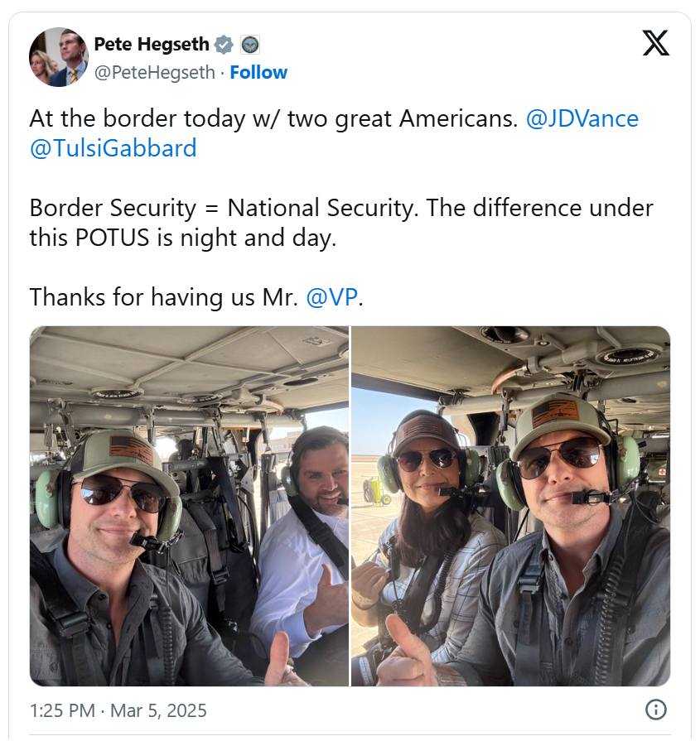Click the government affiliation seal badge
Viewport: 700px width, 741px height.
pos(250,45)
